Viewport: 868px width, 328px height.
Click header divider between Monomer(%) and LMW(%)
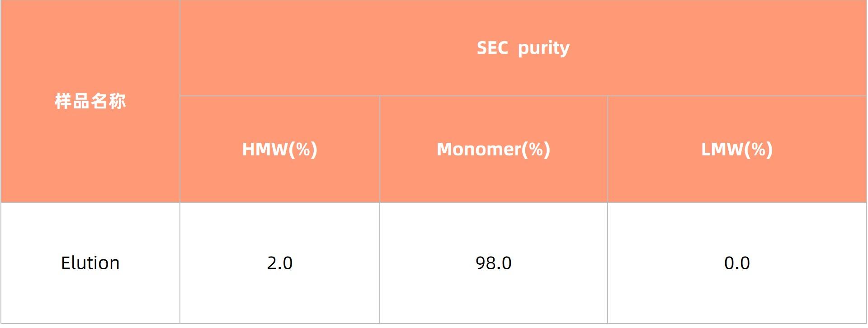tap(608, 149)
